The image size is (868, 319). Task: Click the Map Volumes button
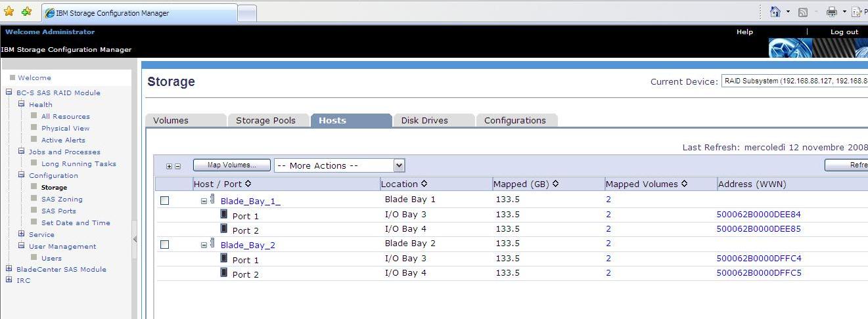click(233, 165)
